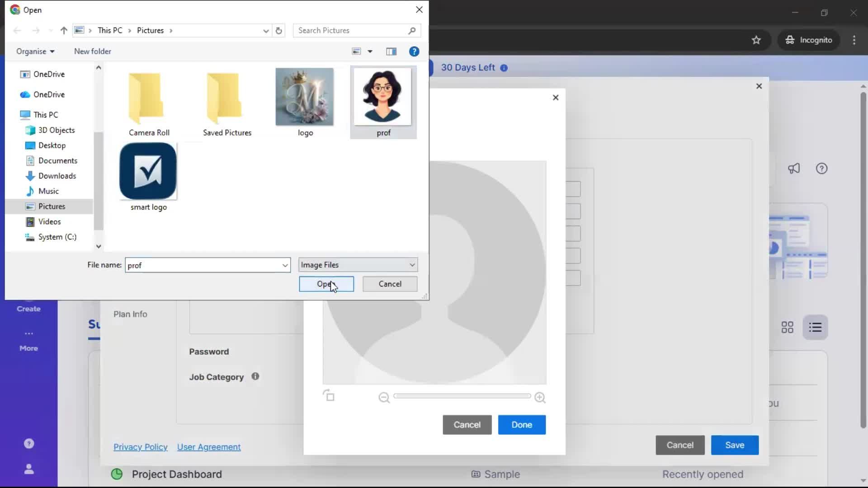868x488 pixels.
Task: Refresh the Pictures folder contents
Action: (278, 30)
